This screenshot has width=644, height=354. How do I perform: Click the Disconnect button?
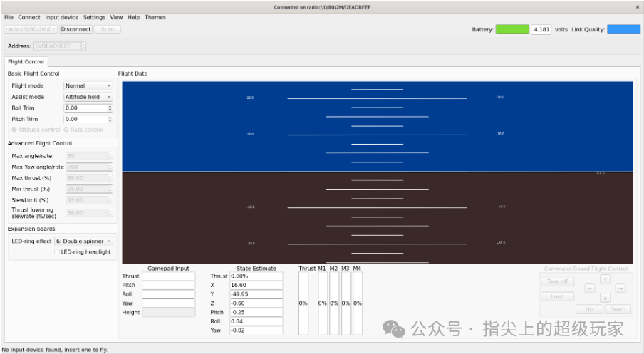point(76,29)
